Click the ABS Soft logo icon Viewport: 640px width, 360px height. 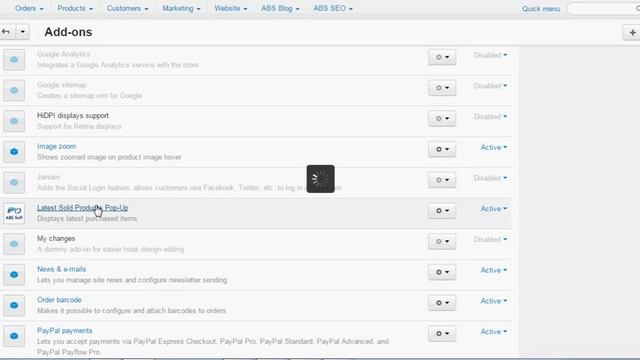(14, 213)
